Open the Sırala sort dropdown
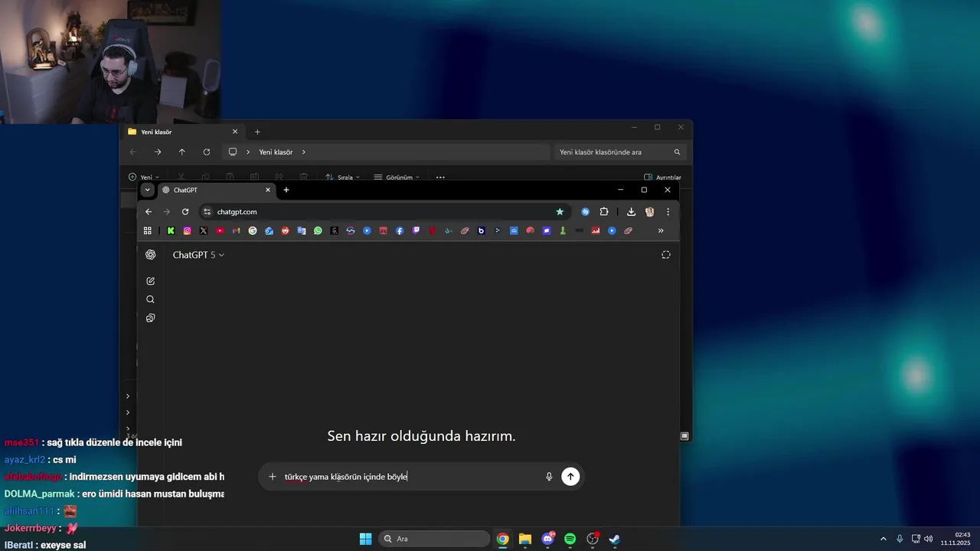The width and height of the screenshot is (980, 551). coord(342,177)
